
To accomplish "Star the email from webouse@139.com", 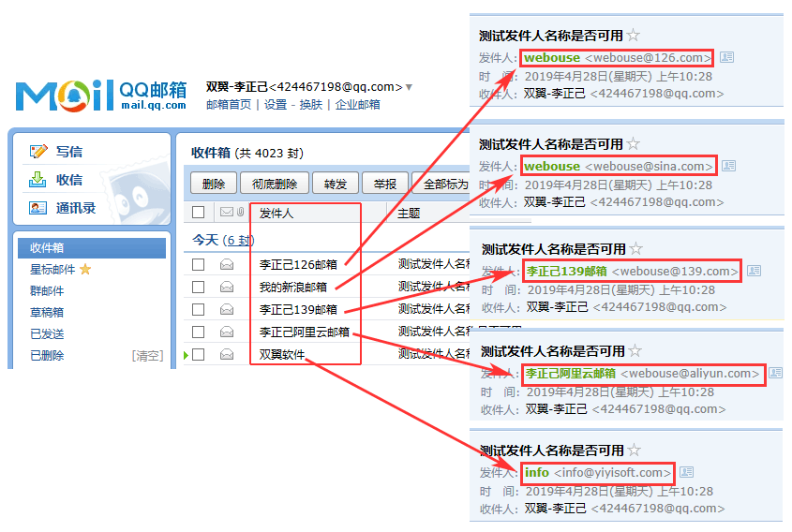I will tap(636, 249).
